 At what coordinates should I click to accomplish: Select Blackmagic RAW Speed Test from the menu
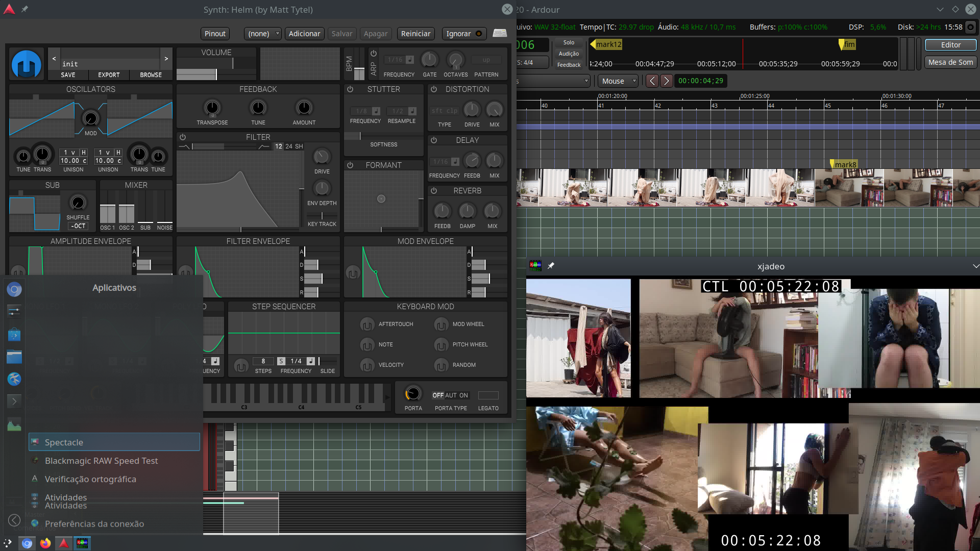[101, 460]
